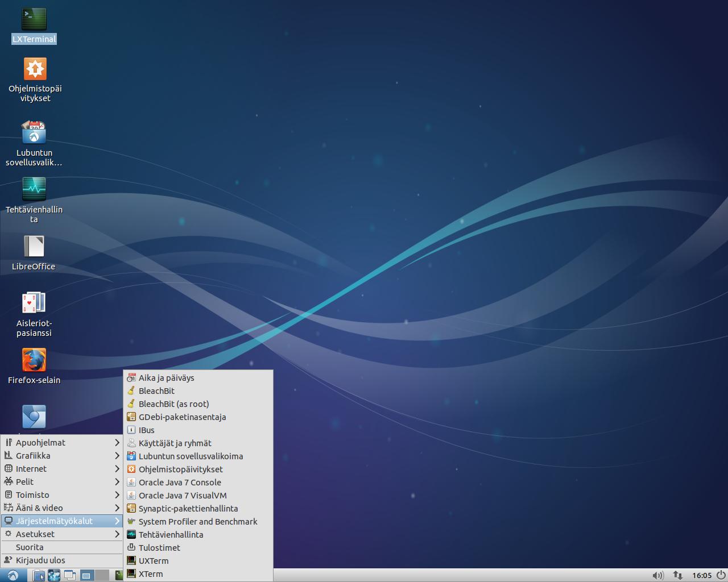The width and height of the screenshot is (728, 582).
Task: Click the power button in the panel
Action: pyautogui.click(x=721, y=575)
